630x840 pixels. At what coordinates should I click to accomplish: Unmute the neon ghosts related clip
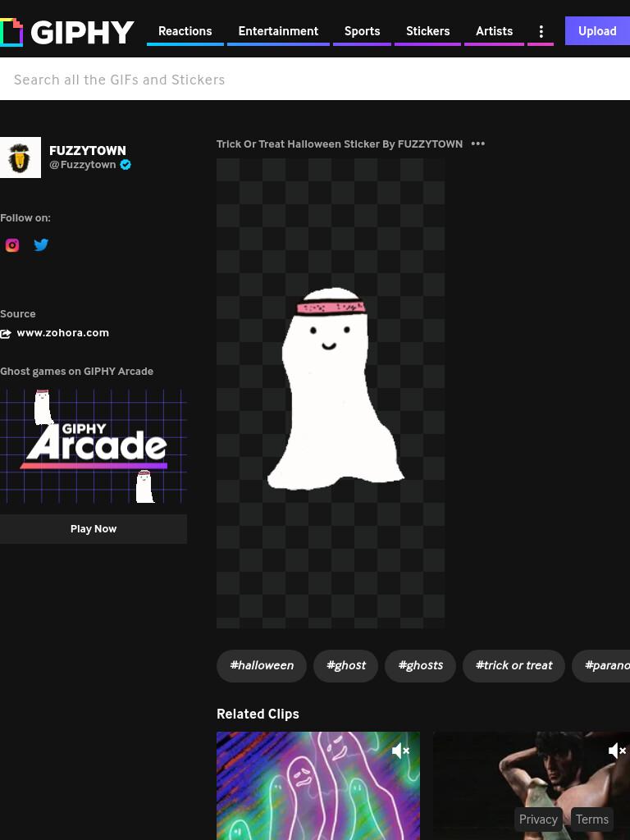400,751
